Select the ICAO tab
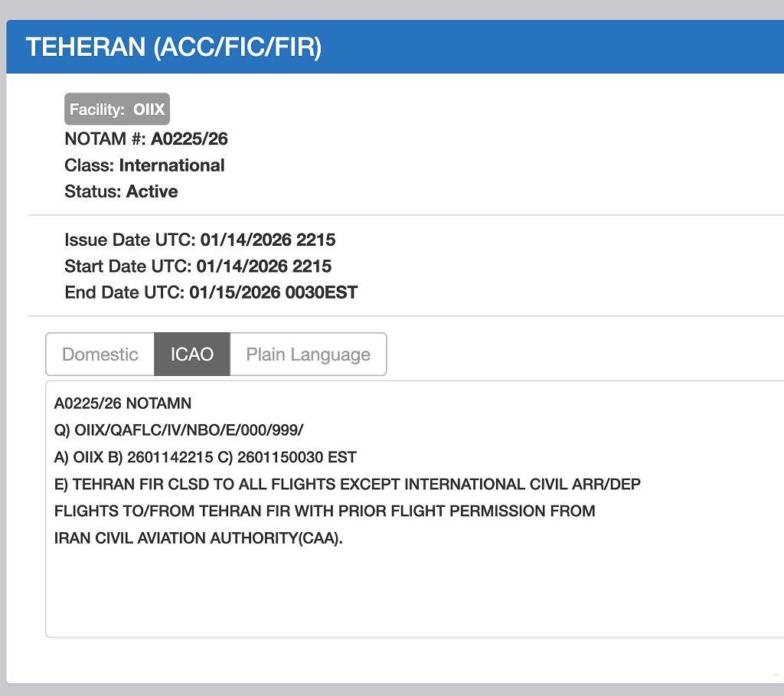Image resolution: width=784 pixels, height=696 pixels. 191,354
